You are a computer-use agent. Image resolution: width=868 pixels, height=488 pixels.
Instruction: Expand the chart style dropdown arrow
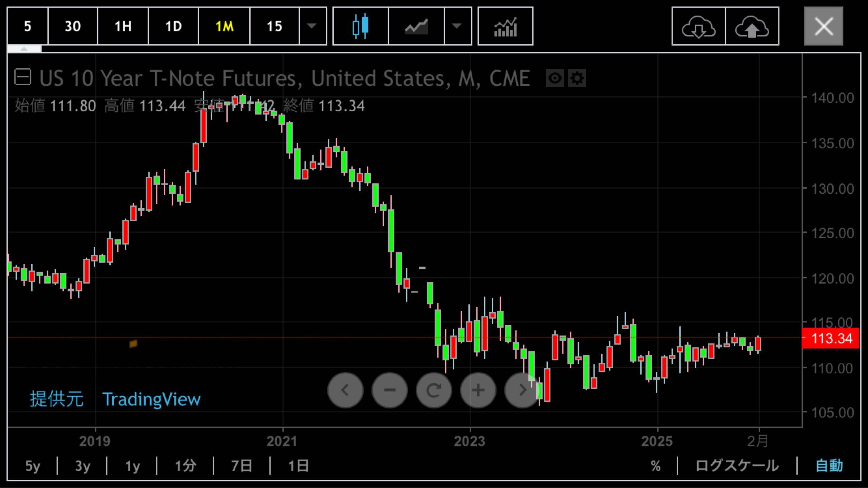tap(457, 26)
